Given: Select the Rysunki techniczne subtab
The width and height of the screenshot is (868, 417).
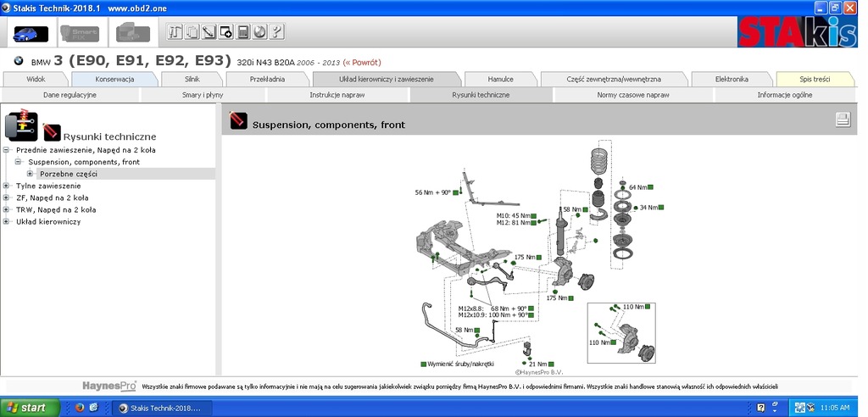Looking at the screenshot, I should pos(481,95).
